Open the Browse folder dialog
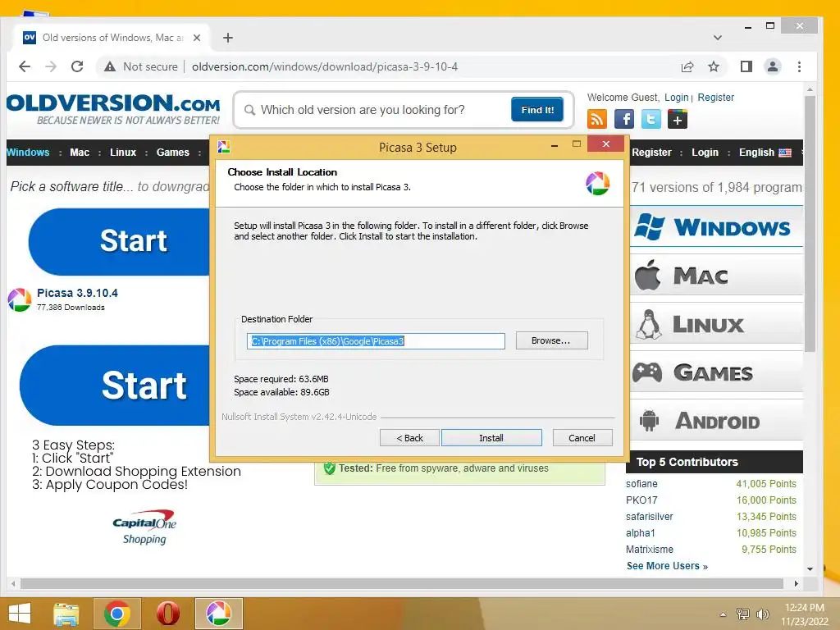 tap(551, 340)
